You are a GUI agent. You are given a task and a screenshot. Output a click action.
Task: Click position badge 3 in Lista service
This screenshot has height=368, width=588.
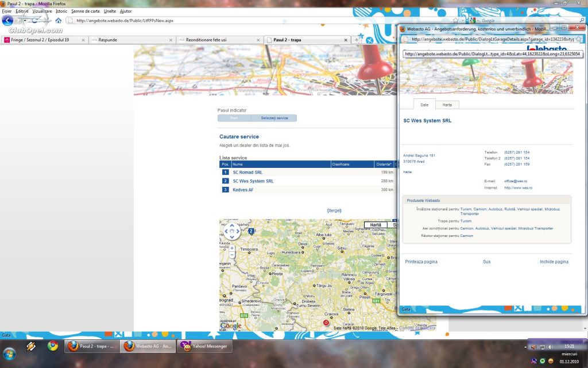click(x=225, y=190)
